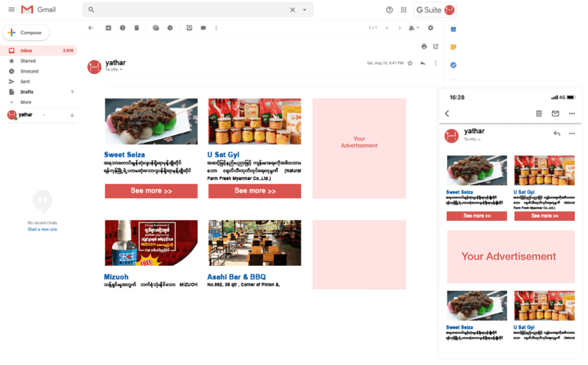Open the U Sat Gyi heading link in desktop email

[223, 155]
